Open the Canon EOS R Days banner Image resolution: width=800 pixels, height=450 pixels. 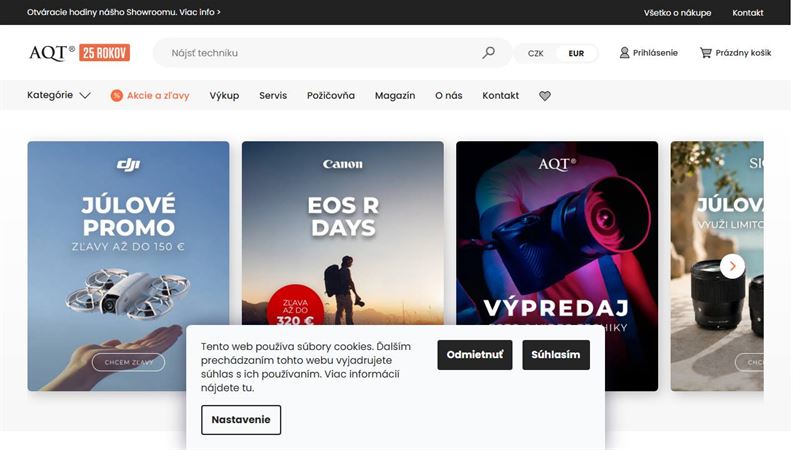click(x=342, y=233)
